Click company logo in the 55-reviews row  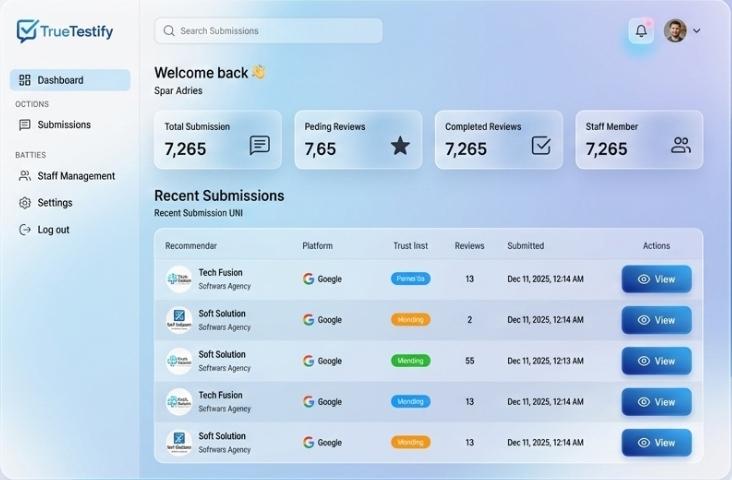tap(179, 361)
